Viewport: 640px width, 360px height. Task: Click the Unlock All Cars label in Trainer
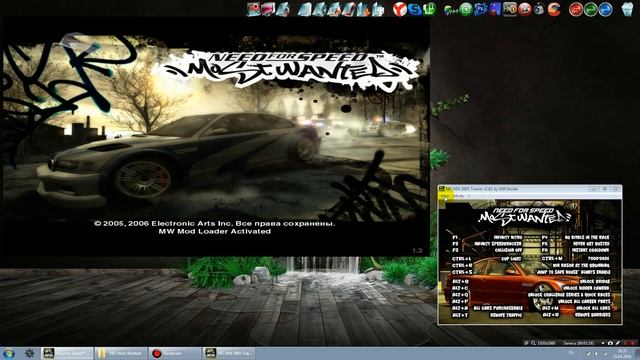(x=593, y=308)
